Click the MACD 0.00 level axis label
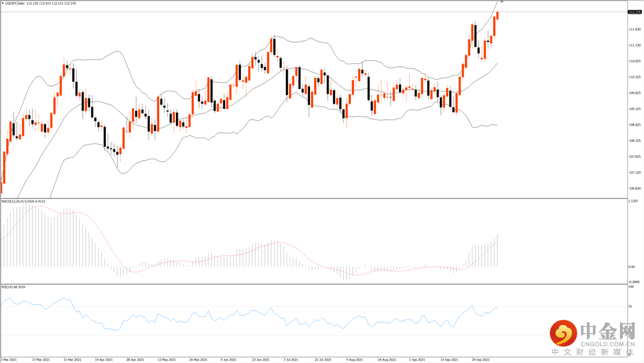Viewport: 644px width, 363px height. click(x=631, y=267)
